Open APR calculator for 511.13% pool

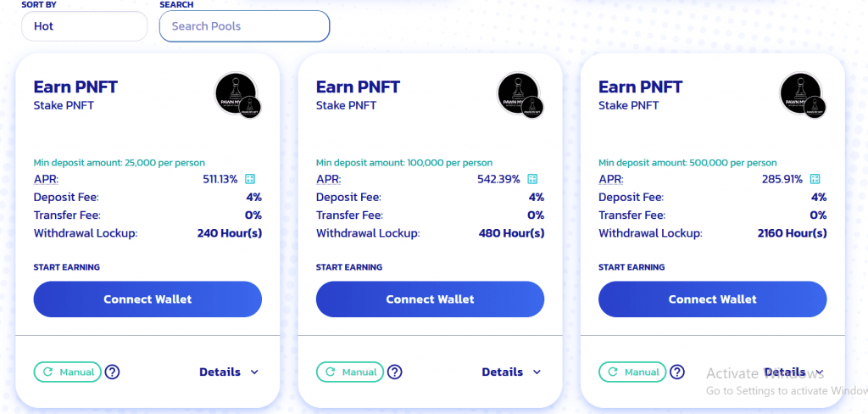(250, 179)
